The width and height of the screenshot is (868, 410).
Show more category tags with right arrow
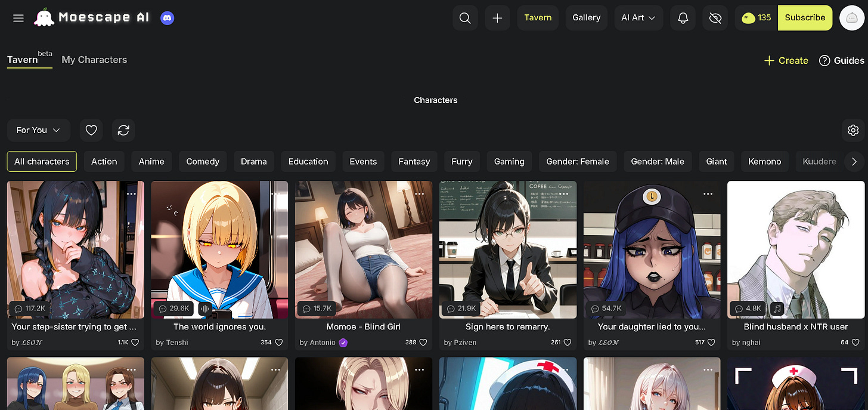[x=854, y=161]
